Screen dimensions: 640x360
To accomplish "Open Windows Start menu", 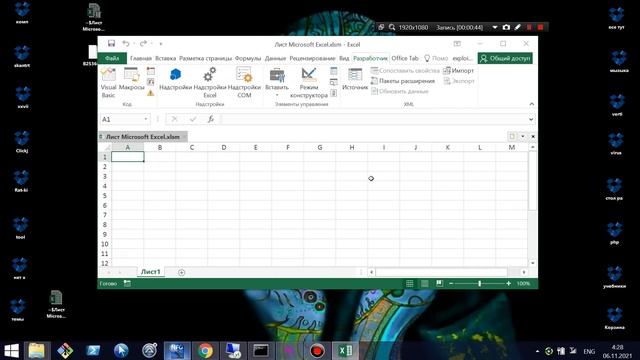I will 11,351.
